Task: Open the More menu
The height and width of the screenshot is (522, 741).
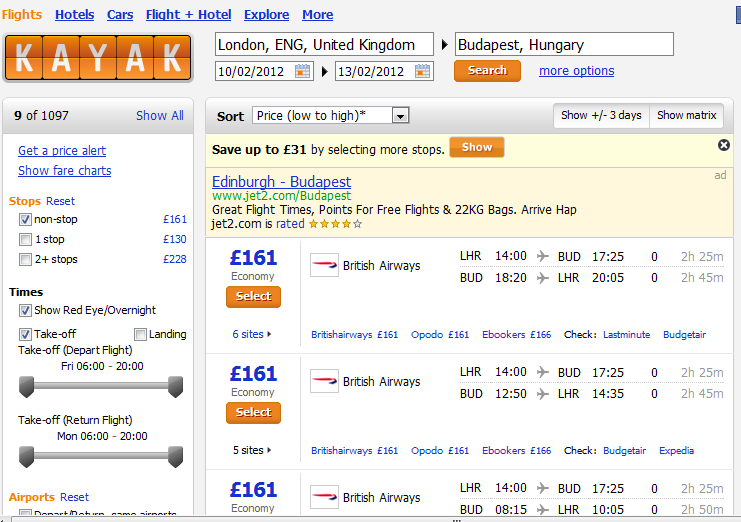Action: (318, 15)
